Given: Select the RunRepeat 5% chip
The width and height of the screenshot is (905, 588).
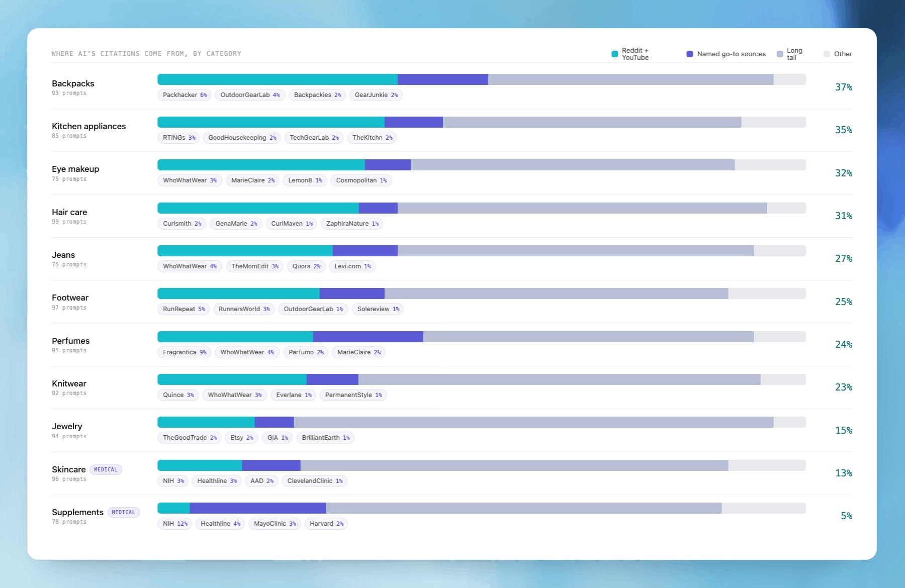Looking at the screenshot, I should (184, 309).
